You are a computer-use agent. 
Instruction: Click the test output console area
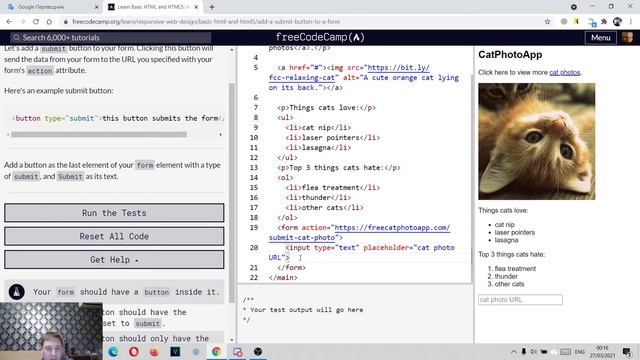[x=355, y=313]
